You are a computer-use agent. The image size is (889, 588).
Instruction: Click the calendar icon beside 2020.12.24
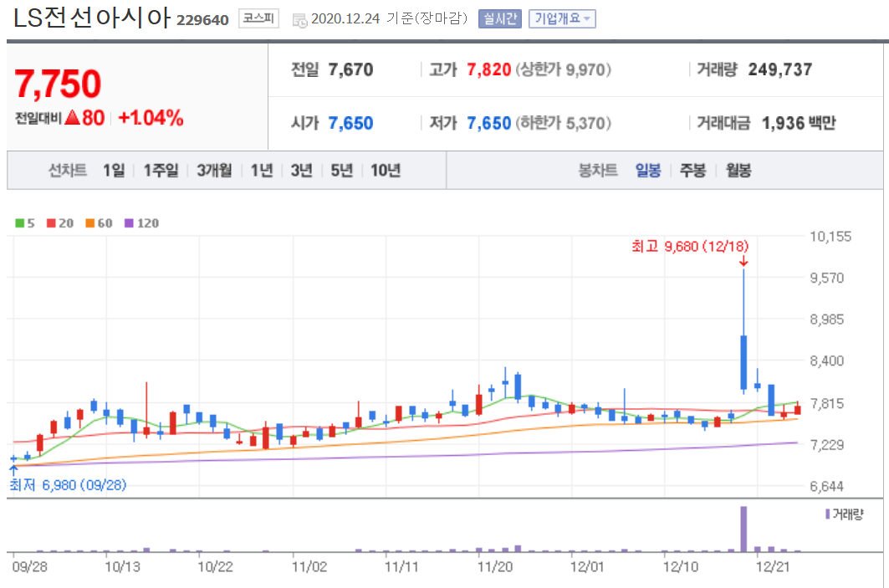click(x=299, y=20)
